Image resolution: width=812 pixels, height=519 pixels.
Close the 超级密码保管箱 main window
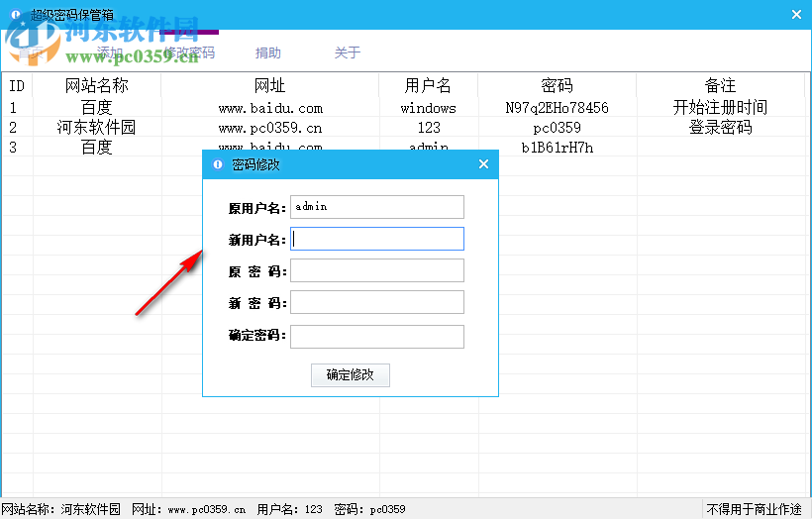pos(796,15)
